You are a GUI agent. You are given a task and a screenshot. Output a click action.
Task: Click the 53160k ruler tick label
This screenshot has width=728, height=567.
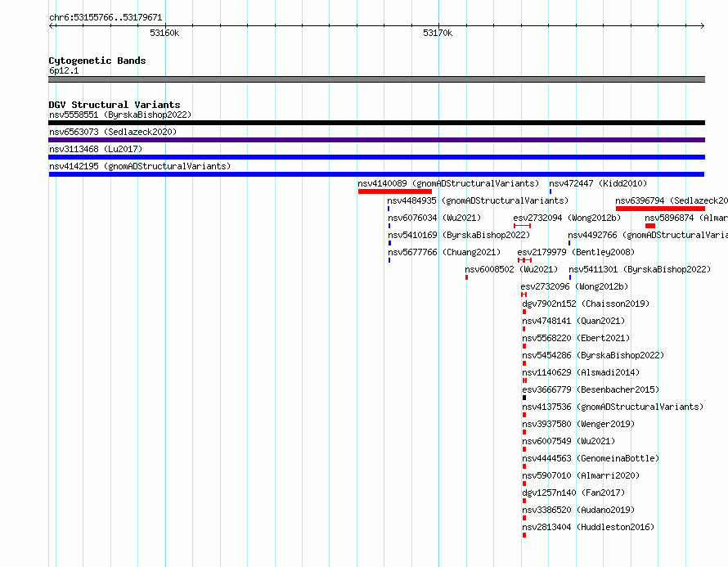[164, 33]
